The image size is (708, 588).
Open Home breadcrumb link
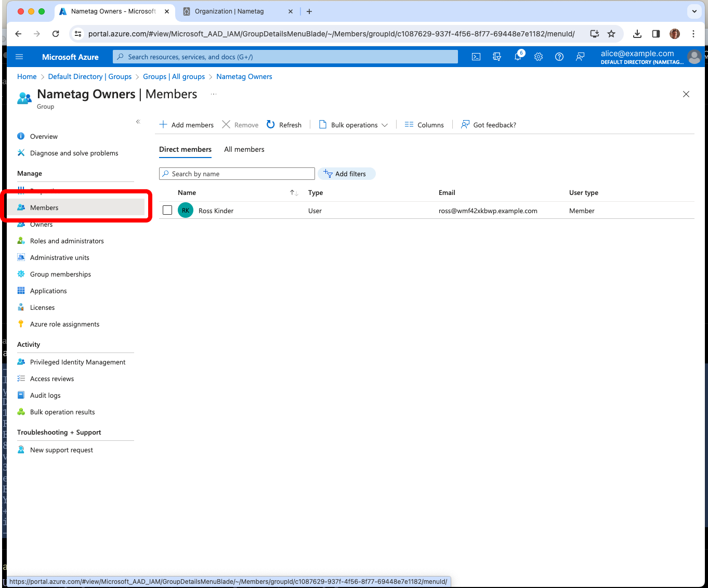pos(27,76)
